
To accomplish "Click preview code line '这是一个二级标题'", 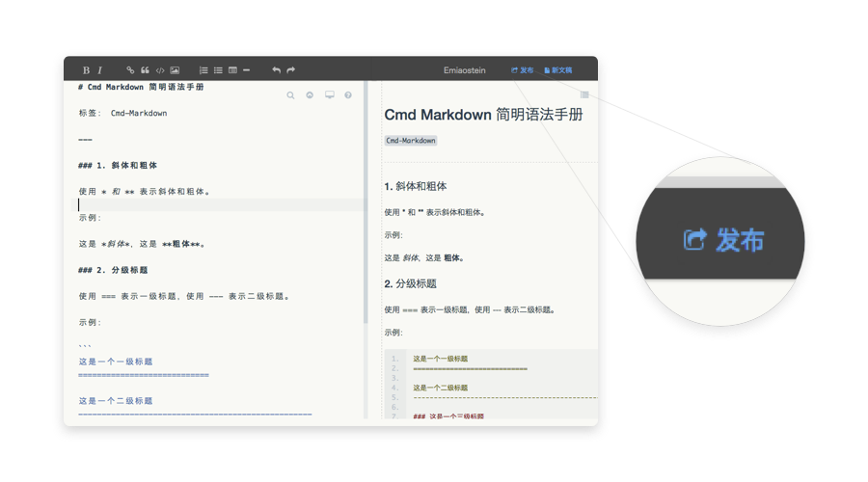I will pos(440,388).
